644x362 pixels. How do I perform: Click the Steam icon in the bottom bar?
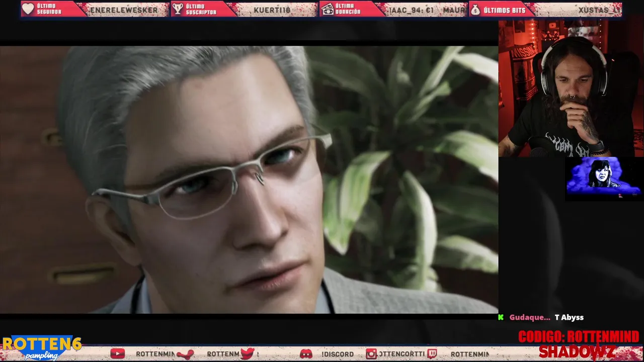(185, 354)
